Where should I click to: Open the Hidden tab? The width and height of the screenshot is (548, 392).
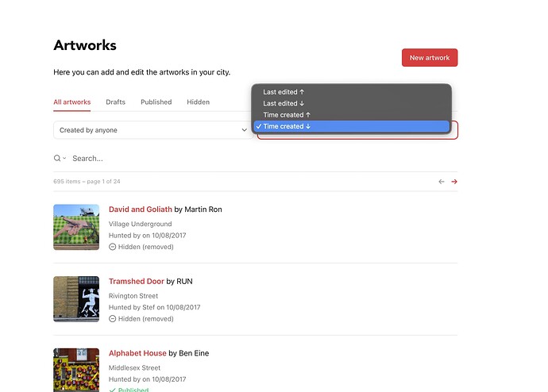pyautogui.click(x=198, y=102)
